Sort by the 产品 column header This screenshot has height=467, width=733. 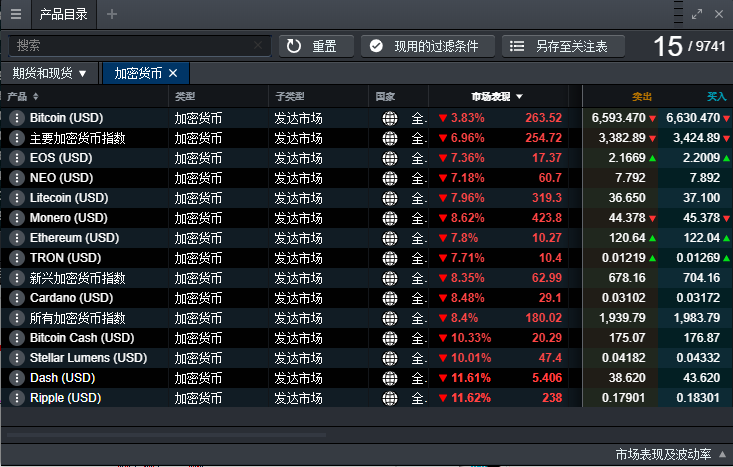coord(23,97)
